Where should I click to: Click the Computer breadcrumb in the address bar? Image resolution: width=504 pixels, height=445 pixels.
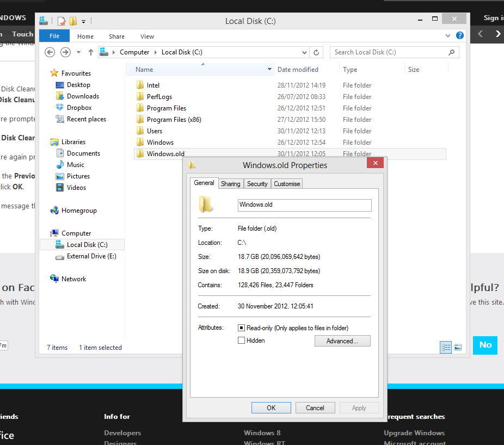click(x=134, y=52)
